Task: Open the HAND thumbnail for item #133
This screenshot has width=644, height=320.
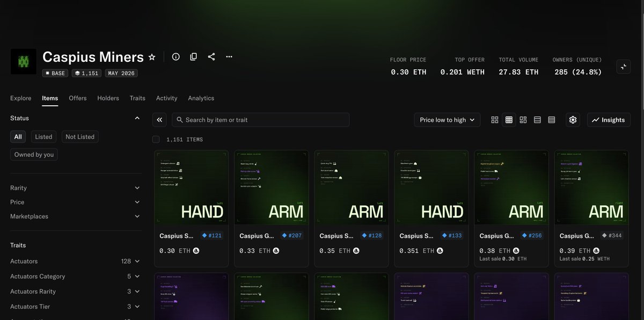Action: pyautogui.click(x=431, y=187)
